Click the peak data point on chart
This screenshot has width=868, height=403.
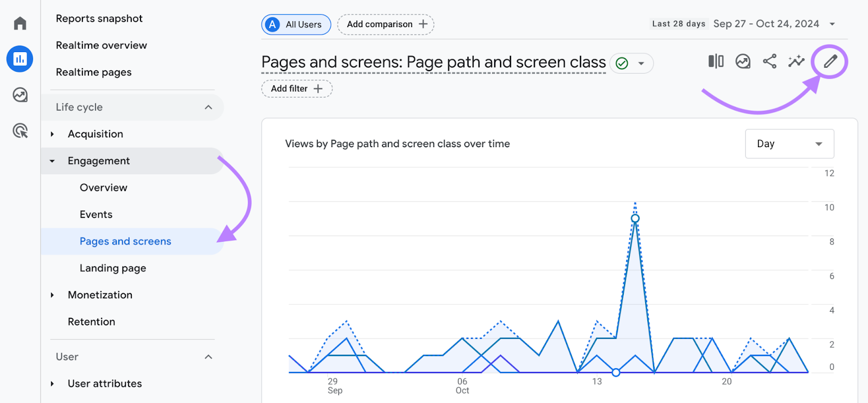(x=635, y=218)
